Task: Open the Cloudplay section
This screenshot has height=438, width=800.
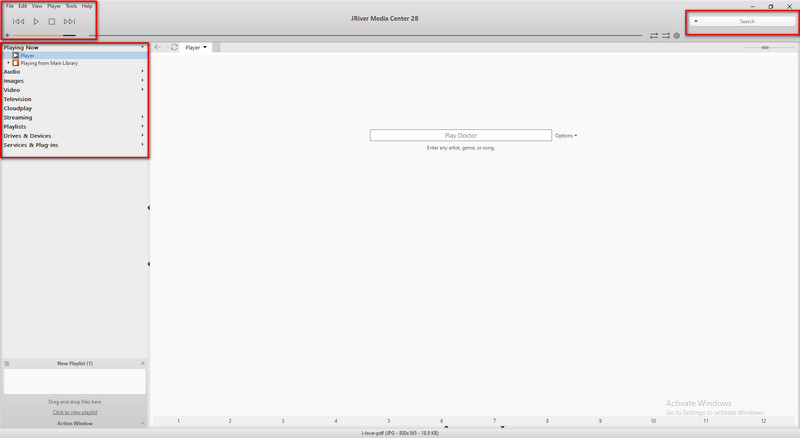Action: 18,108
